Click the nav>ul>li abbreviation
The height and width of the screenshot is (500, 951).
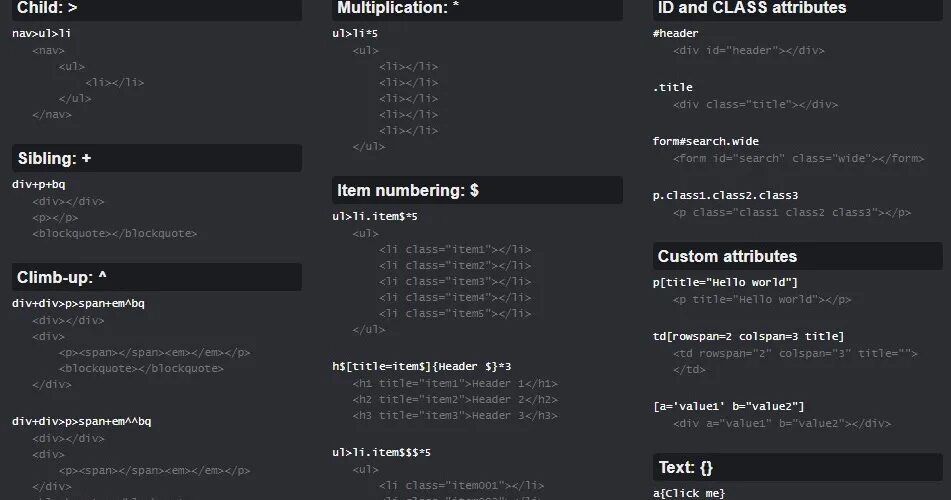point(42,33)
